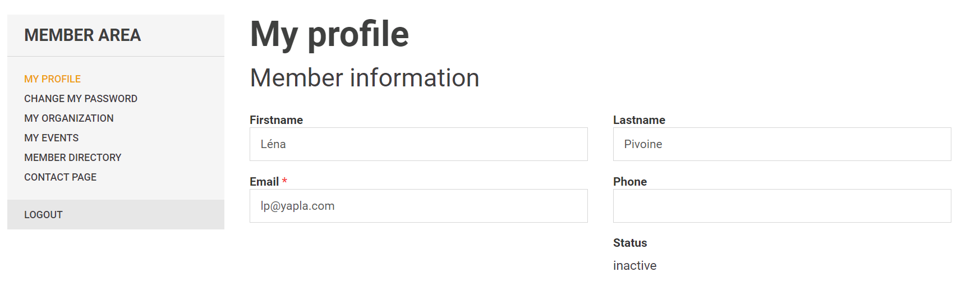Open the Member Directory link

coord(72,158)
